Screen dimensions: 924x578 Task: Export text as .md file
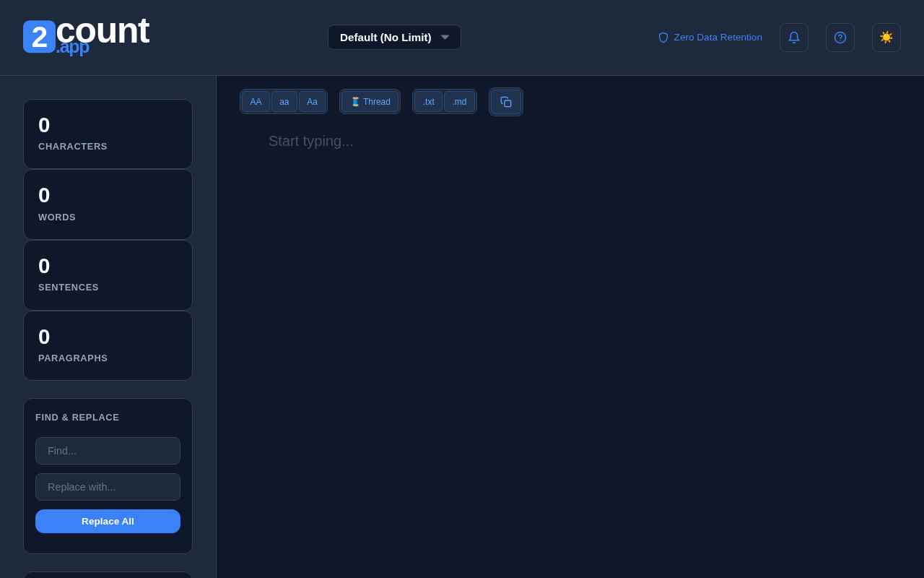coord(459,102)
